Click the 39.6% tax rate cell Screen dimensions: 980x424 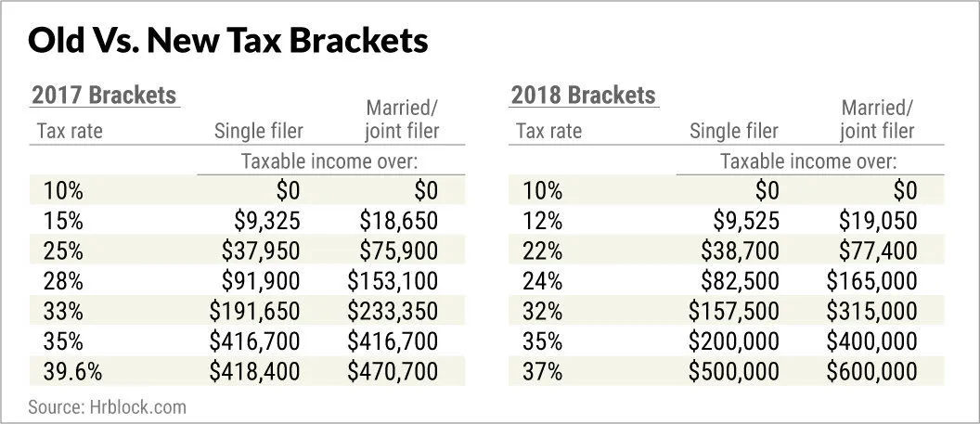coord(71,372)
